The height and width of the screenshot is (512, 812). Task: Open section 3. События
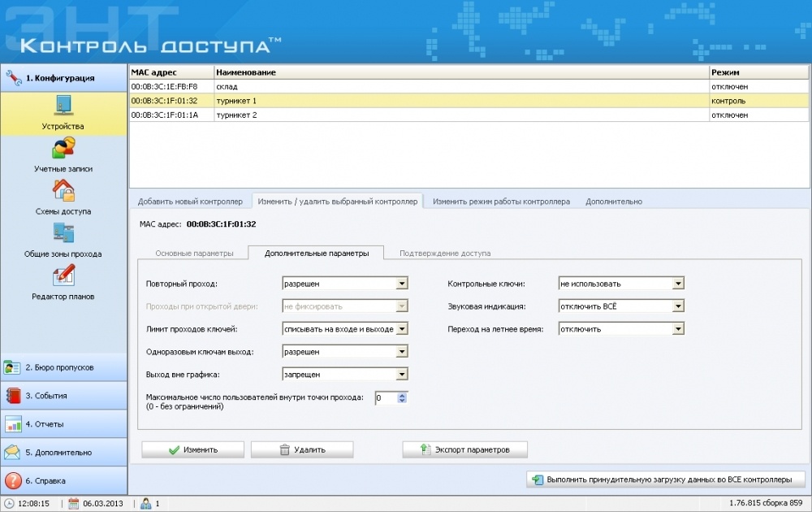(63, 396)
